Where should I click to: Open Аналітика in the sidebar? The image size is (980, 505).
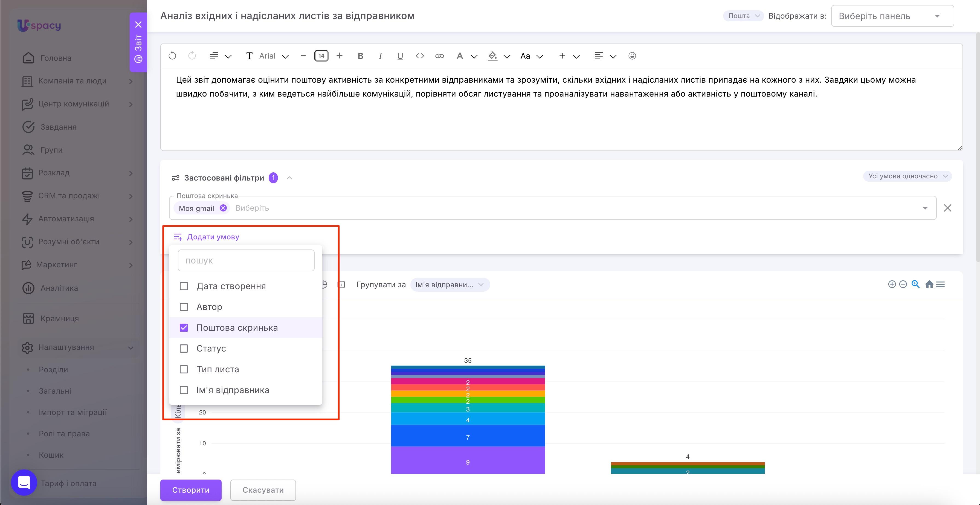tap(59, 288)
